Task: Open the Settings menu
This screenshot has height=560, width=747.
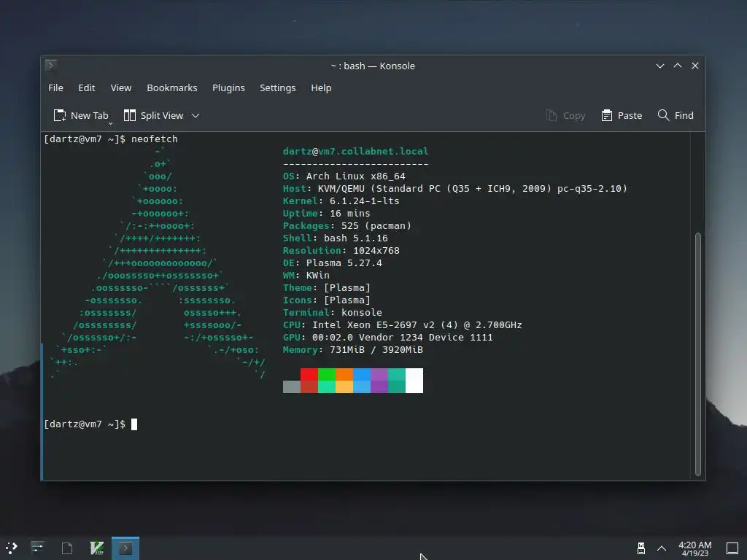Action: tap(278, 88)
